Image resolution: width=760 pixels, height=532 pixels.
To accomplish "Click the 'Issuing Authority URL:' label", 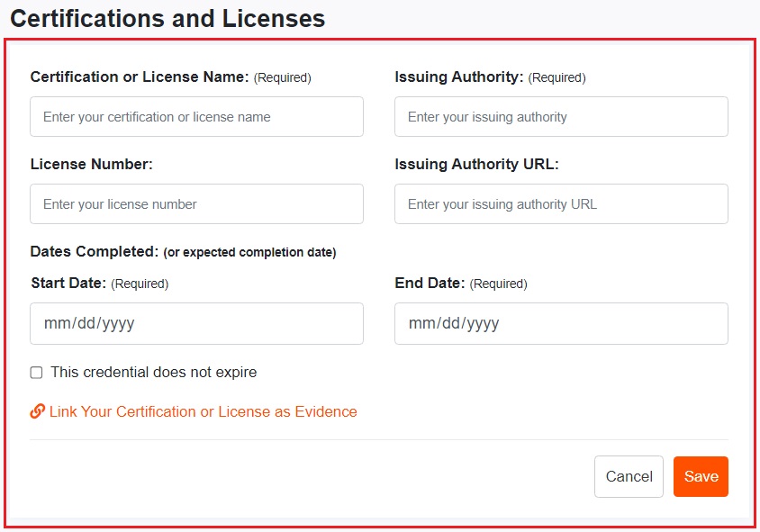I will click(477, 165).
